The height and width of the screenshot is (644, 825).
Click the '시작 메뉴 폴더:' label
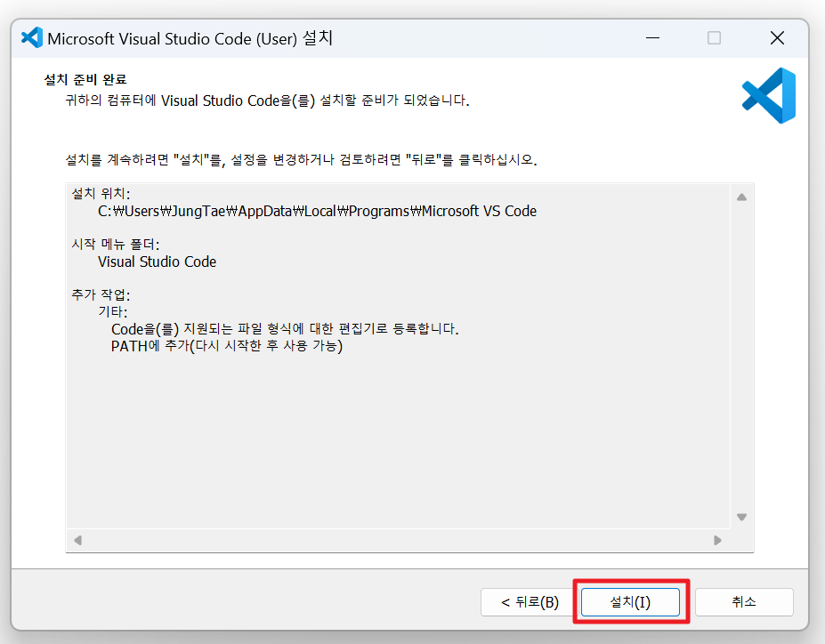[x=115, y=244]
